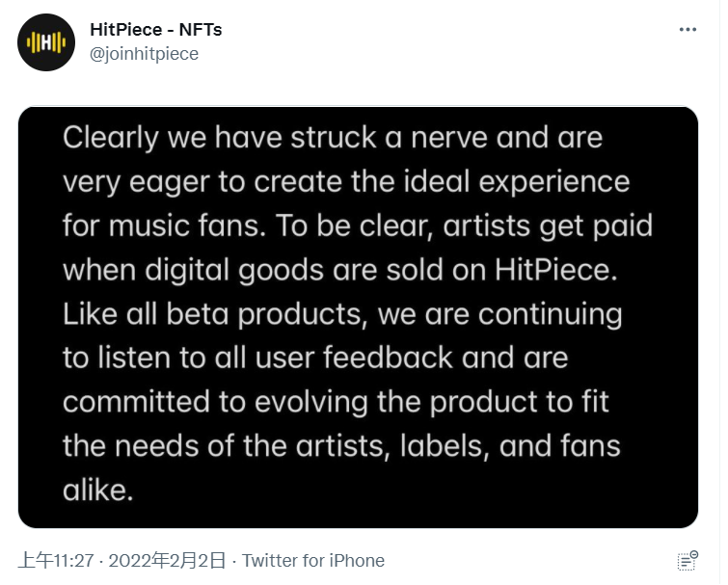728x585 pixels.
Task: Click the dotted note icon below tweet
Action: tap(688, 560)
